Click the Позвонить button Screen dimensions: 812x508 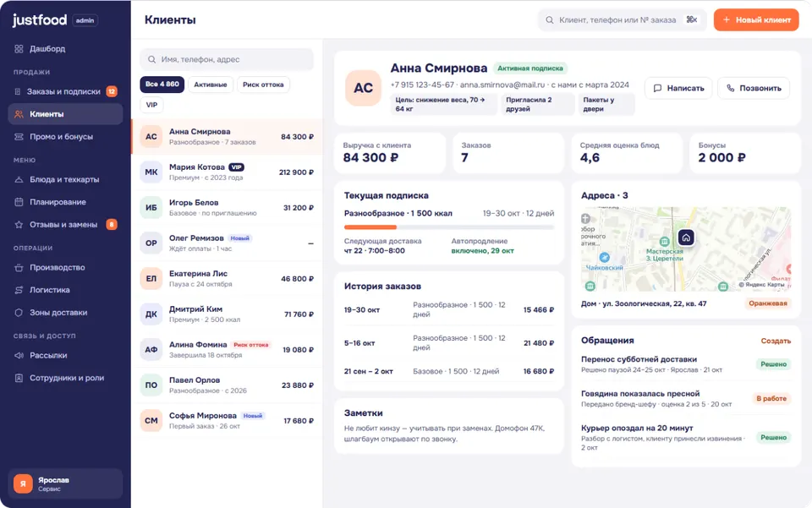[x=754, y=88]
